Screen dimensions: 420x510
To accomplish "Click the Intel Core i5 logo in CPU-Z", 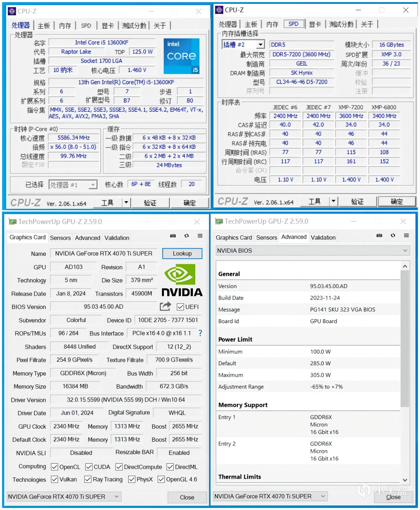I will (x=182, y=56).
